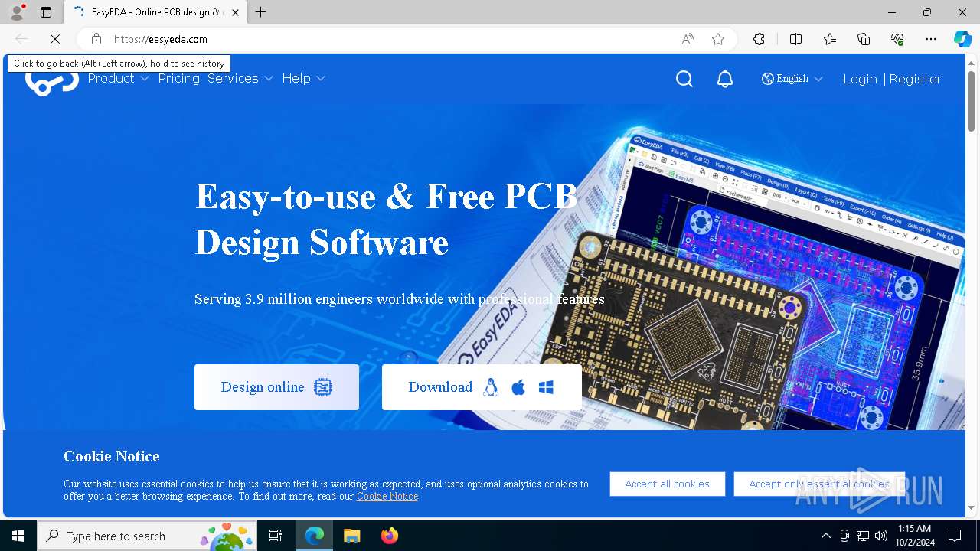Accept all cookies

click(667, 484)
